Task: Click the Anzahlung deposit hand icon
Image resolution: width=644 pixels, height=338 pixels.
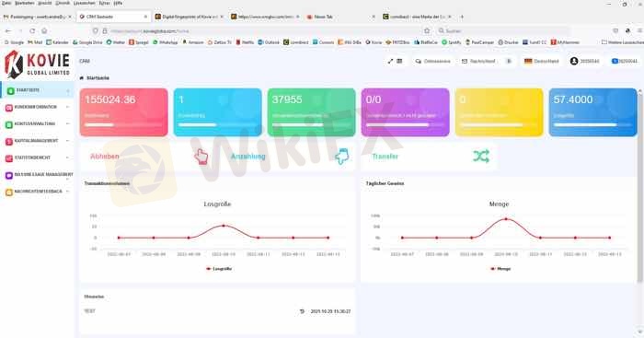Action: [x=341, y=157]
